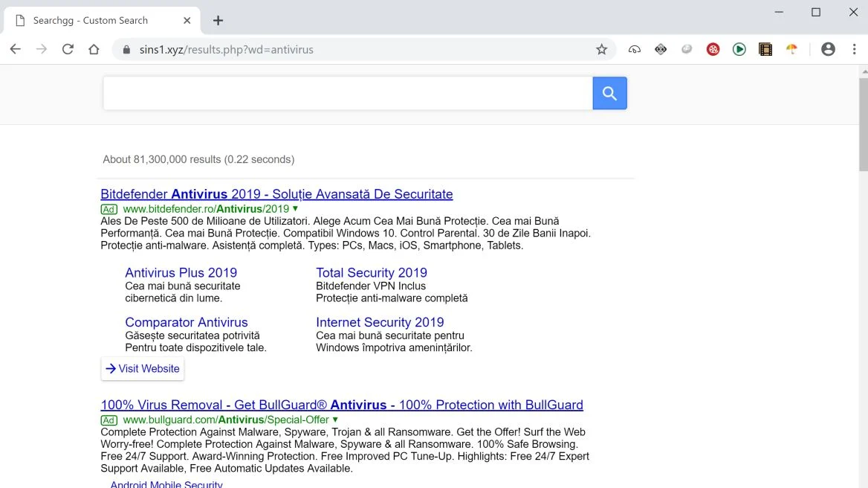
Task: Click the Bitdefender Ad badge label
Action: point(109,209)
